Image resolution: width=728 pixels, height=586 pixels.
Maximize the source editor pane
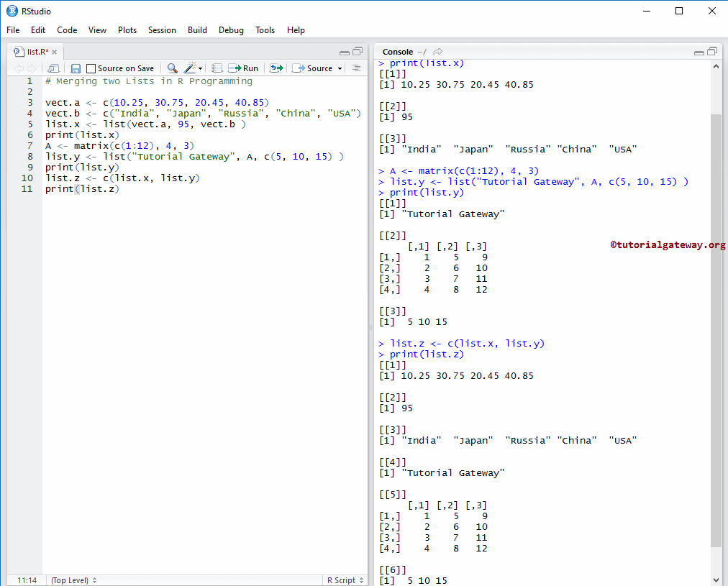(358, 52)
